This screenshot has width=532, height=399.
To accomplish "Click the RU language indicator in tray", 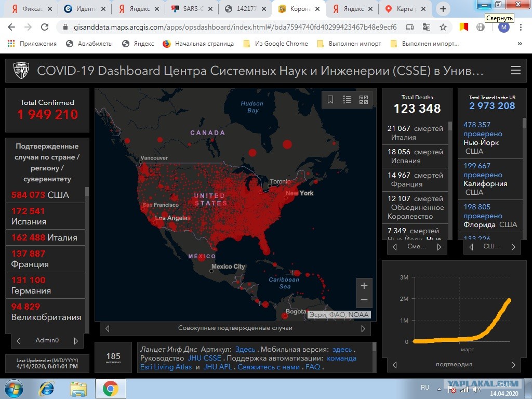I will (425, 388).
